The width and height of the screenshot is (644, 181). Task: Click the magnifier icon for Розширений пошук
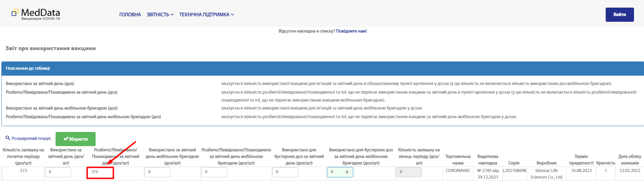pyautogui.click(x=8, y=138)
